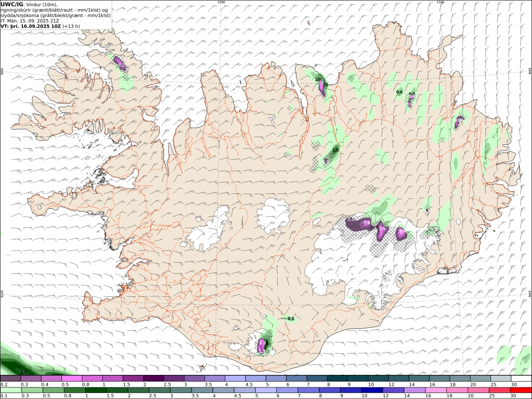Click the '(+13 h)' forecast offset text

click(x=71, y=26)
